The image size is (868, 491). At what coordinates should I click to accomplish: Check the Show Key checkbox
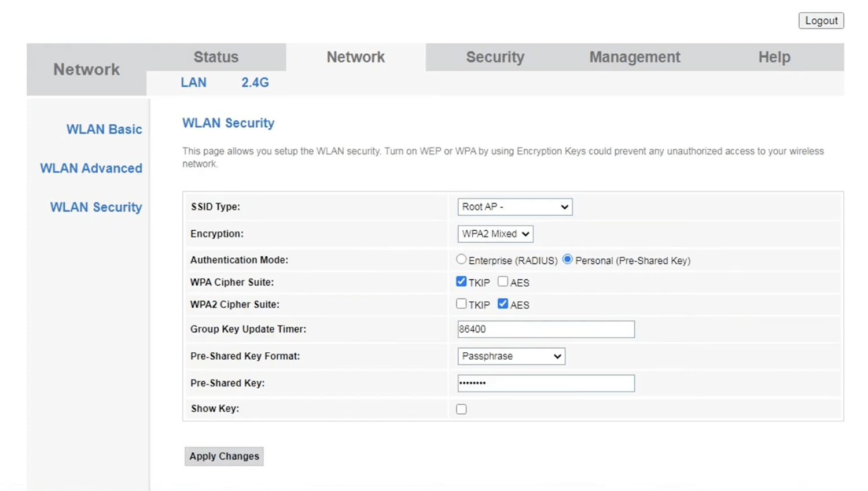click(x=461, y=409)
